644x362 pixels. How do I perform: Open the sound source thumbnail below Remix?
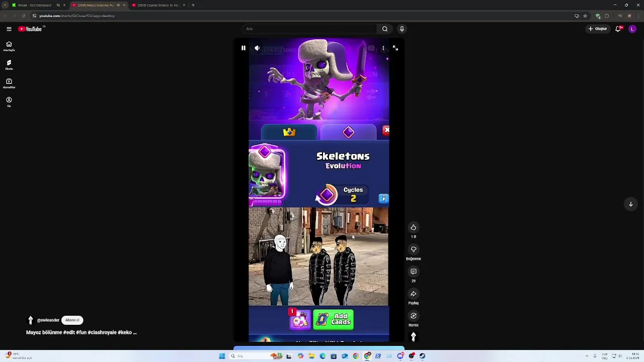(x=414, y=337)
